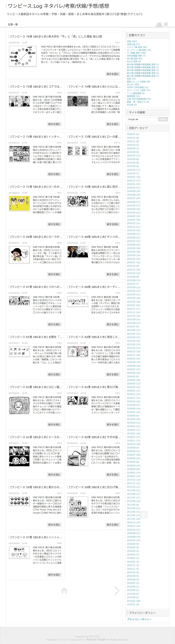This screenshot has width=175, height=644.
Task: Open thumbnail of the 58巻 SBSまとめ article
Action: click(78, 507)
